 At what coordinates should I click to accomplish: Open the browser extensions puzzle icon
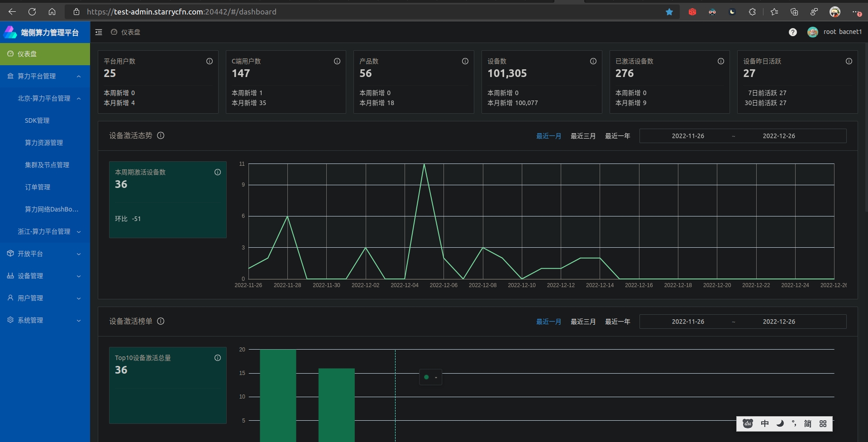point(752,12)
